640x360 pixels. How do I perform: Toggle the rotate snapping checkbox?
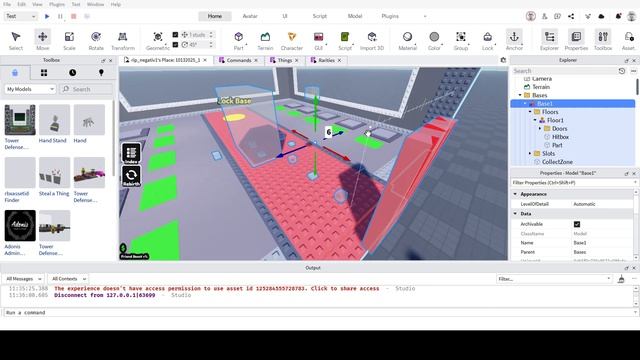click(x=176, y=44)
